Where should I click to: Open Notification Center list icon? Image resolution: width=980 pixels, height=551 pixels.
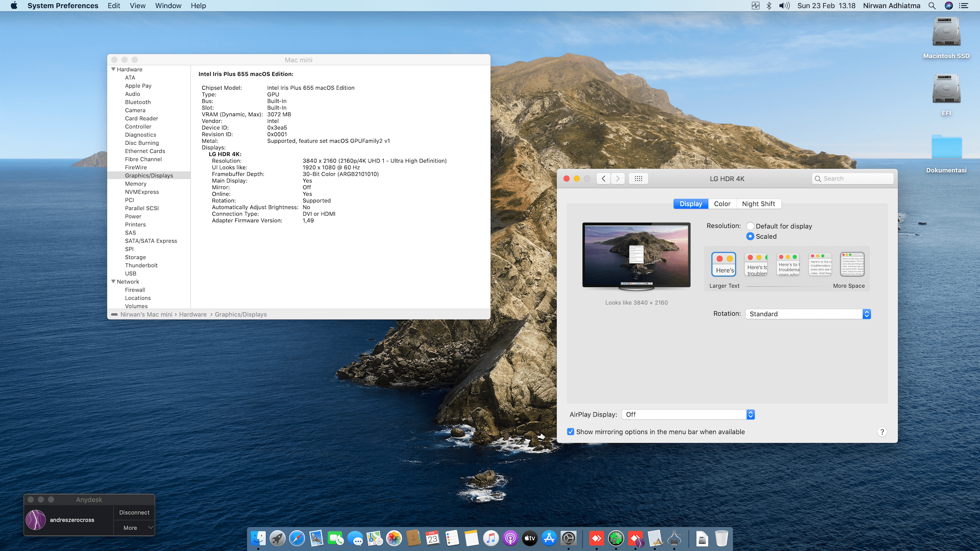(x=964, y=6)
